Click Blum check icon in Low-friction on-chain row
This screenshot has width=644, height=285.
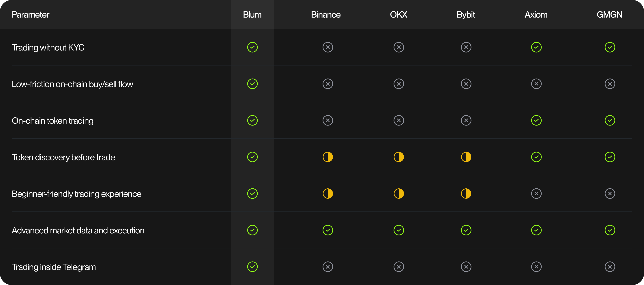click(252, 84)
